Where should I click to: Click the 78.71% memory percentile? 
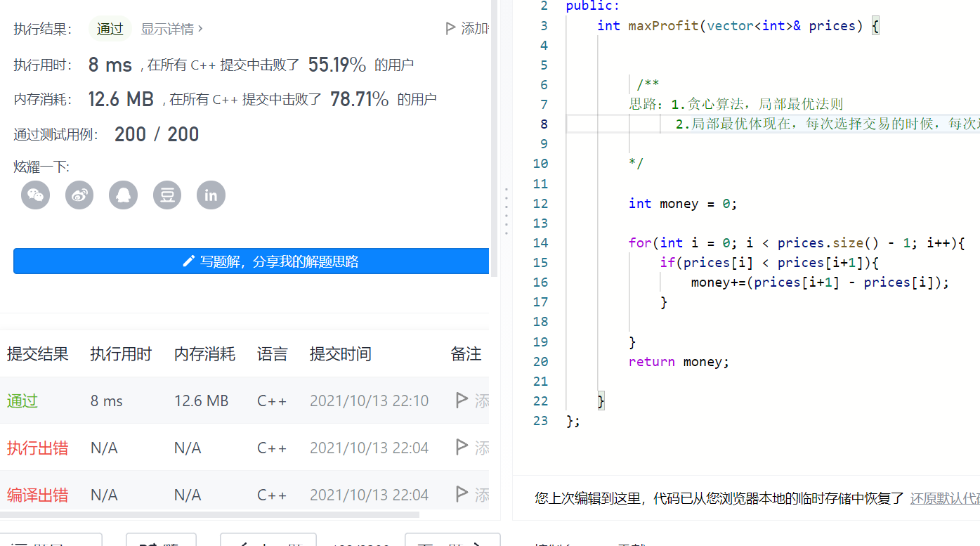(x=359, y=99)
